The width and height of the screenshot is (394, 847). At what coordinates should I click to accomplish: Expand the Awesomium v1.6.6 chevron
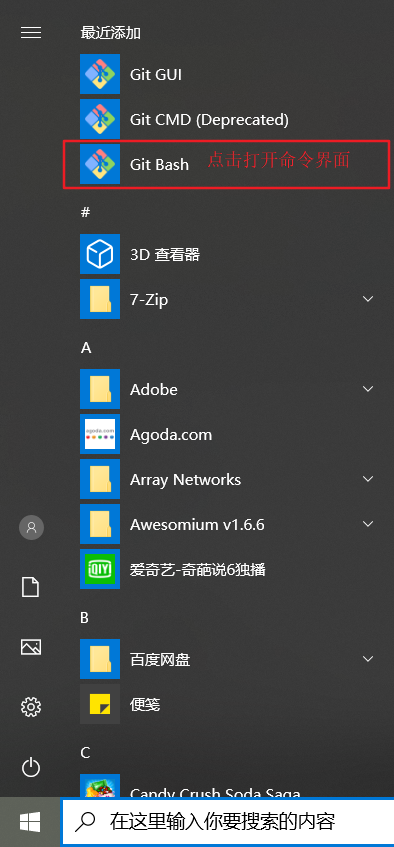pyautogui.click(x=368, y=524)
